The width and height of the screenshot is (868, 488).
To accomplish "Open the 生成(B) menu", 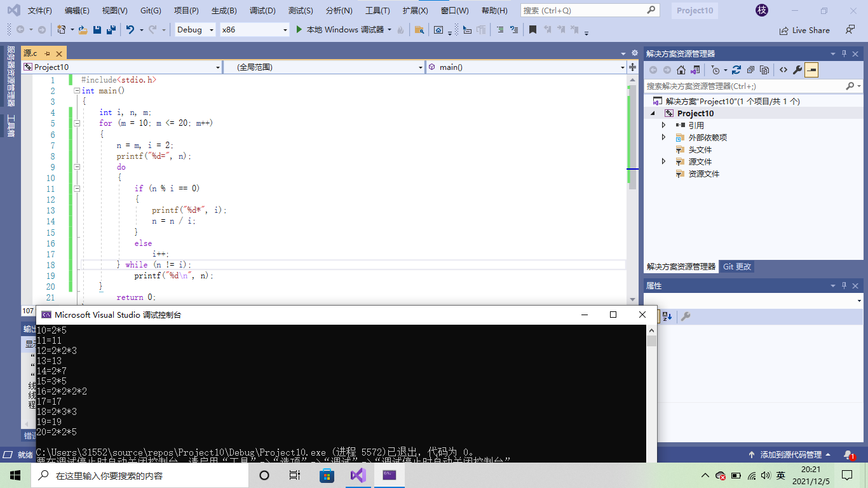I will 224,11.
